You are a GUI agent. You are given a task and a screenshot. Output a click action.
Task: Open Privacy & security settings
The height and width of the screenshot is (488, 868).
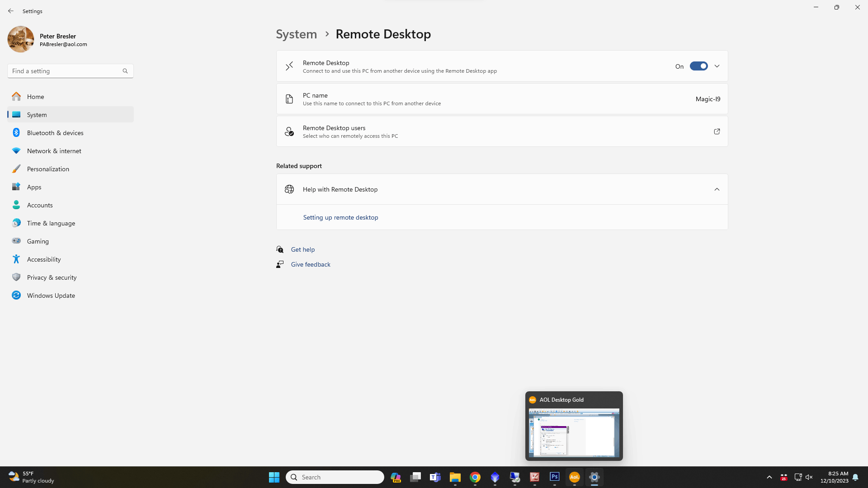(71, 277)
